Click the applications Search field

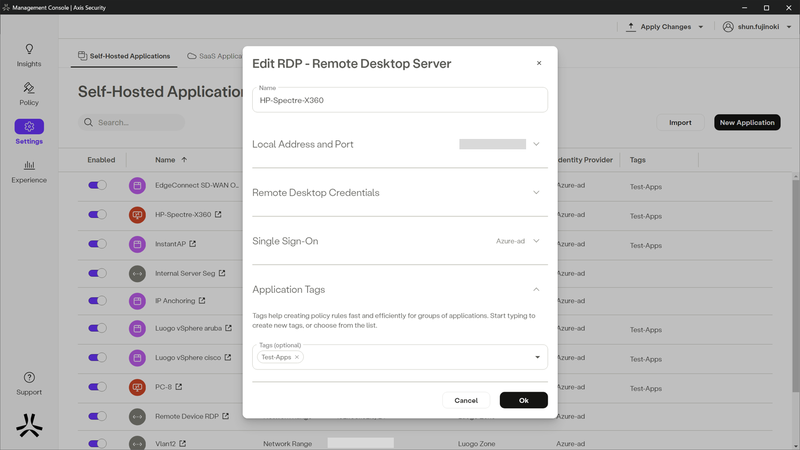131,122
